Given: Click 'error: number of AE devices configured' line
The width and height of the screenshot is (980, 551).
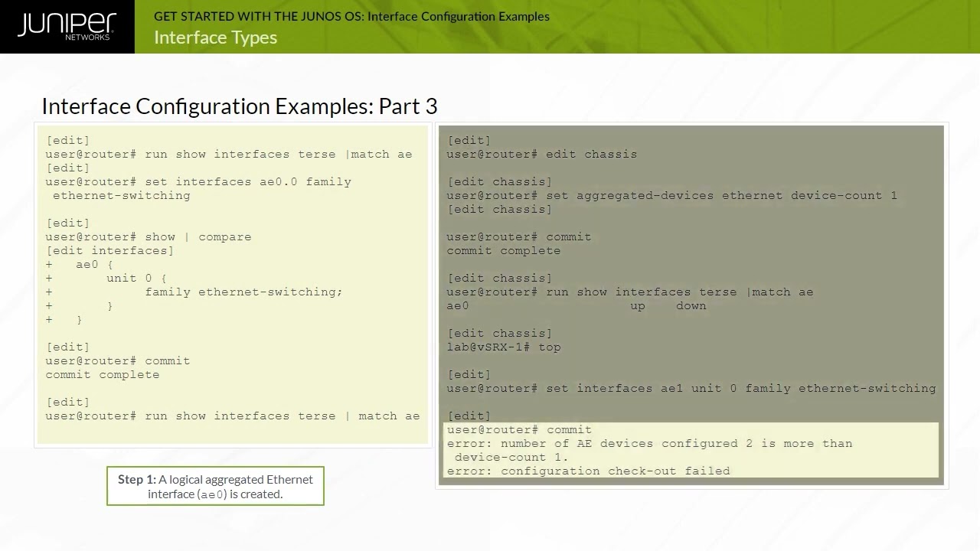Looking at the screenshot, I should tap(649, 443).
